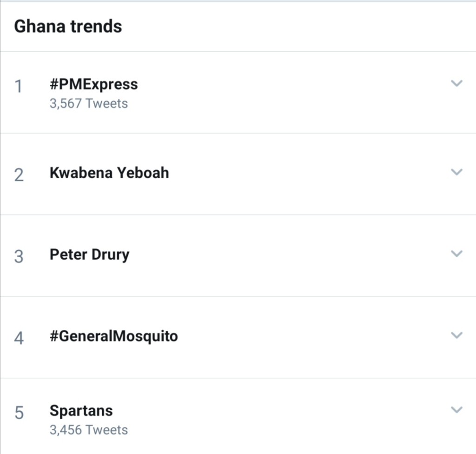Expand the Peter Drury trend chevron
This screenshot has width=476, height=454.
[457, 254]
